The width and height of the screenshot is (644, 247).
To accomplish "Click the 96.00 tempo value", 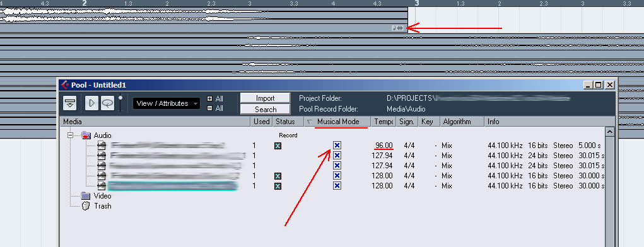I will [x=383, y=146].
